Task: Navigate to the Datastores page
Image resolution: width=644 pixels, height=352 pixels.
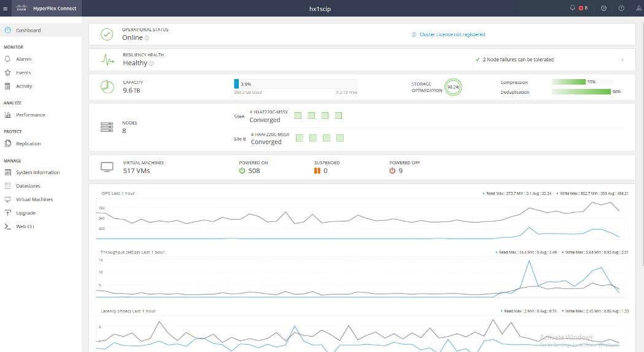Action: (x=28, y=186)
